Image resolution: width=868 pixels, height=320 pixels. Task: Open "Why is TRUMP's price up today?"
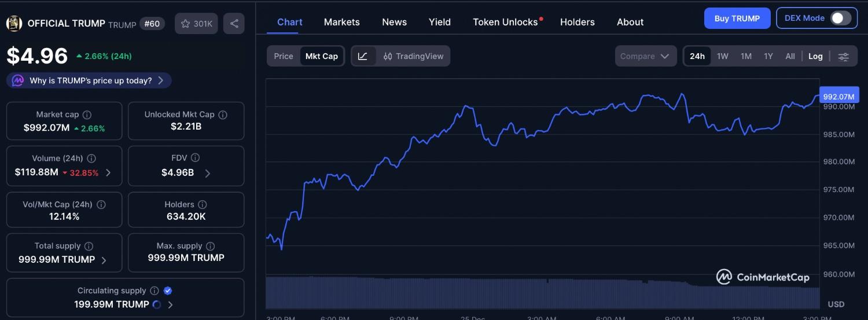tap(90, 80)
